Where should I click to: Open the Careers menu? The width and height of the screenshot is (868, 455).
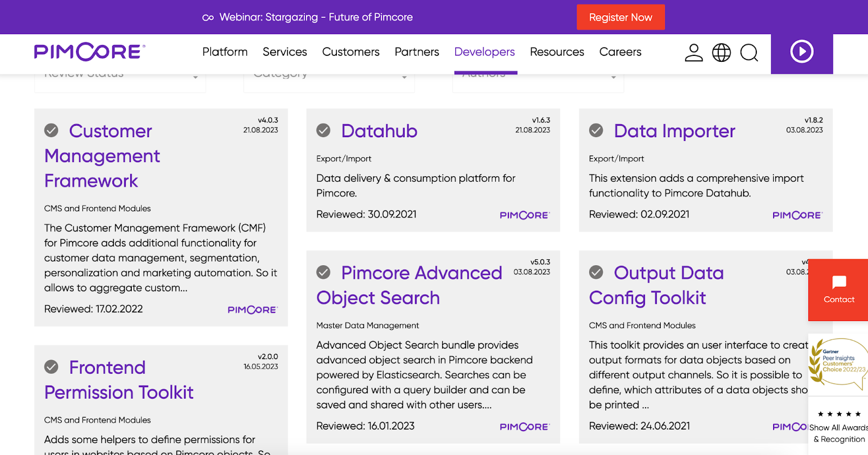[620, 52]
